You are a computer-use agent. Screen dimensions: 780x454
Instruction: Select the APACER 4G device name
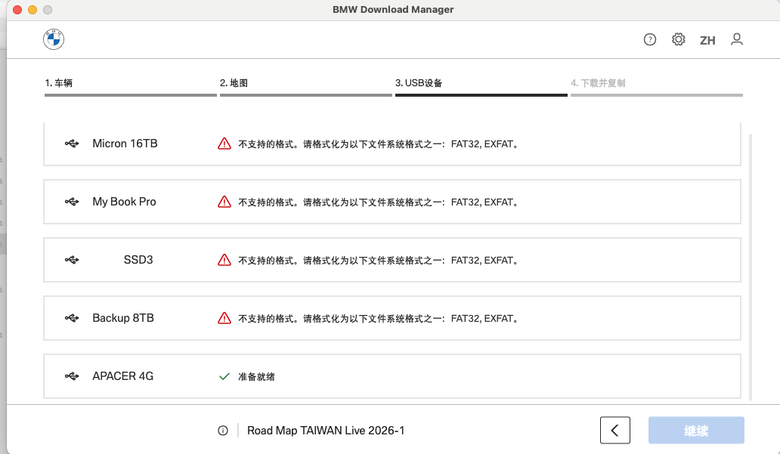tap(123, 376)
